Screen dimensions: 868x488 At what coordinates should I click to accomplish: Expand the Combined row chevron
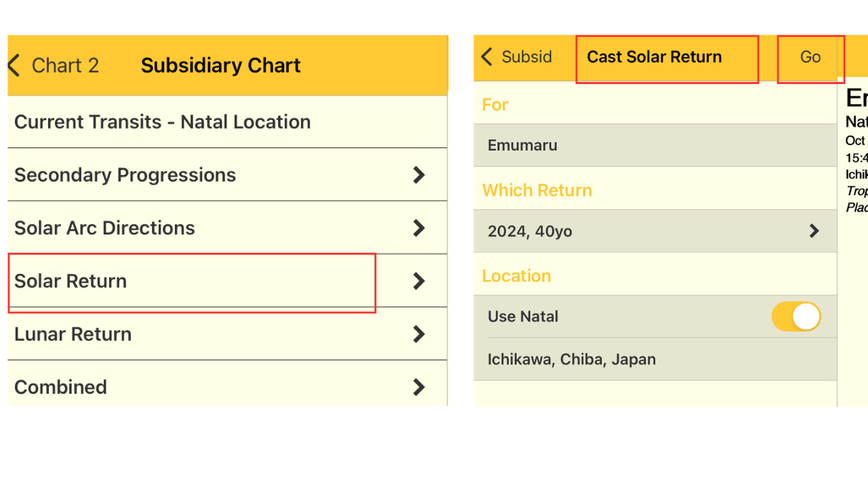click(x=419, y=387)
